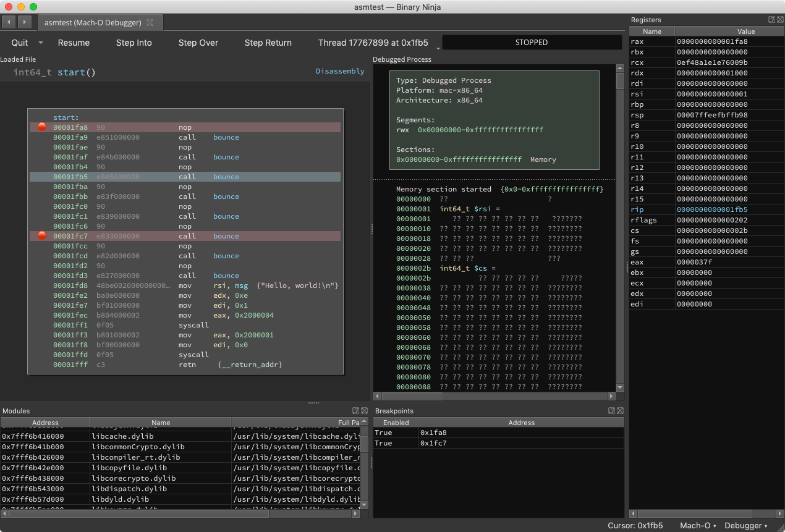Click Step Return

(x=268, y=43)
